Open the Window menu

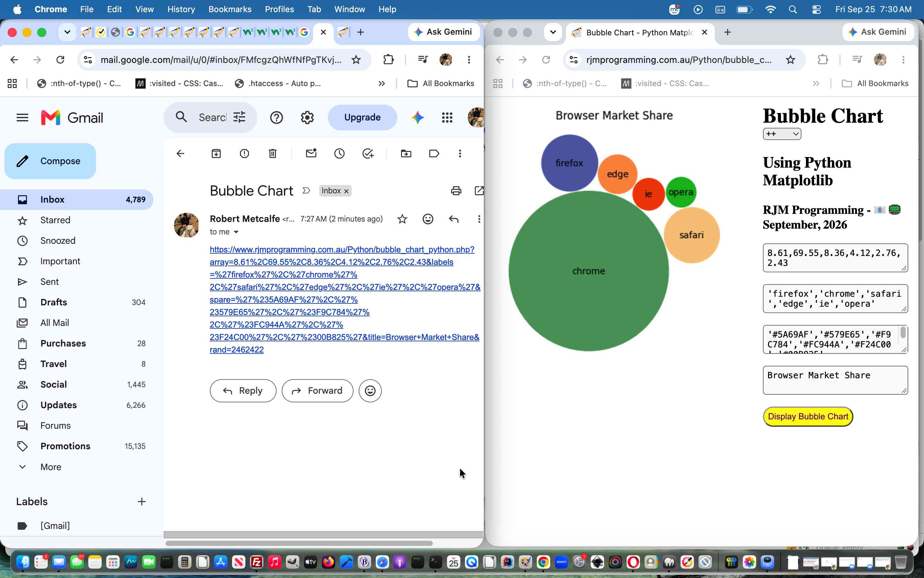click(x=349, y=9)
